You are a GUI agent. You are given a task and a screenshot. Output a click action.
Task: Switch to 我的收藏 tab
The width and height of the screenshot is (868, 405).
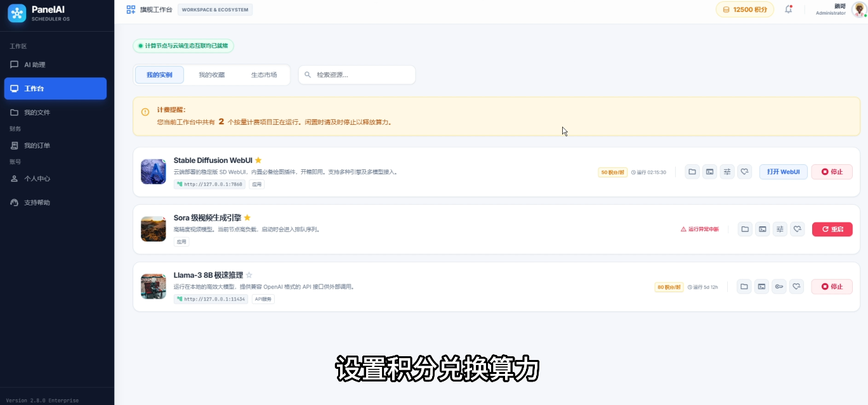(211, 75)
